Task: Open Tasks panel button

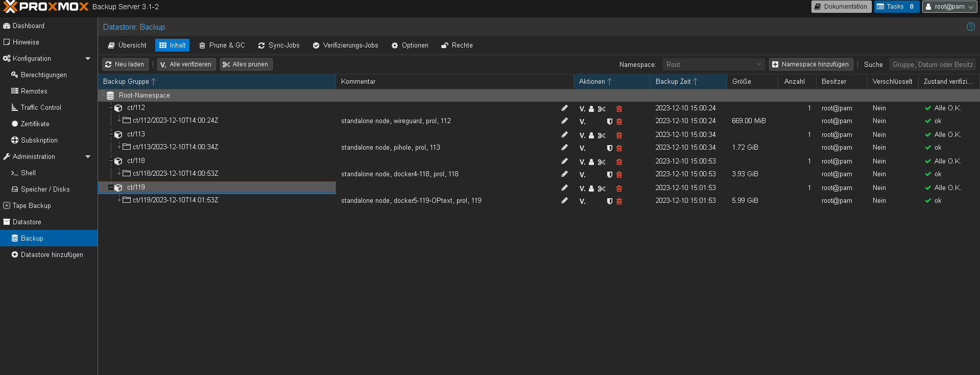Action: coord(897,7)
